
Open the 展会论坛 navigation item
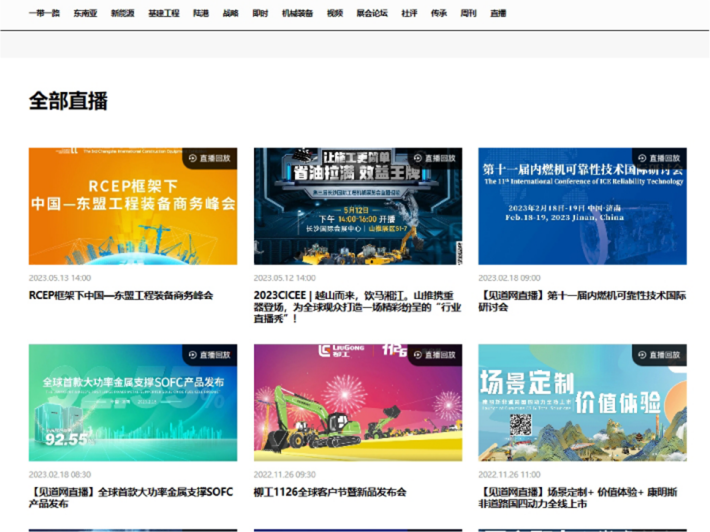372,13
